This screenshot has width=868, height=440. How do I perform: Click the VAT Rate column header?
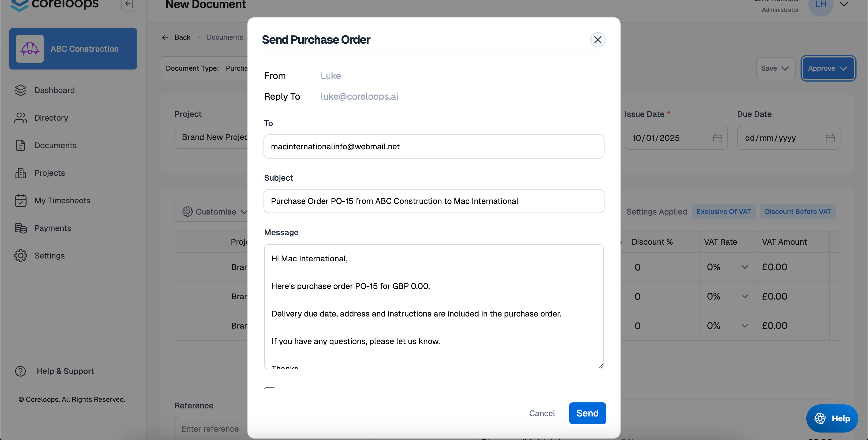pyautogui.click(x=720, y=242)
